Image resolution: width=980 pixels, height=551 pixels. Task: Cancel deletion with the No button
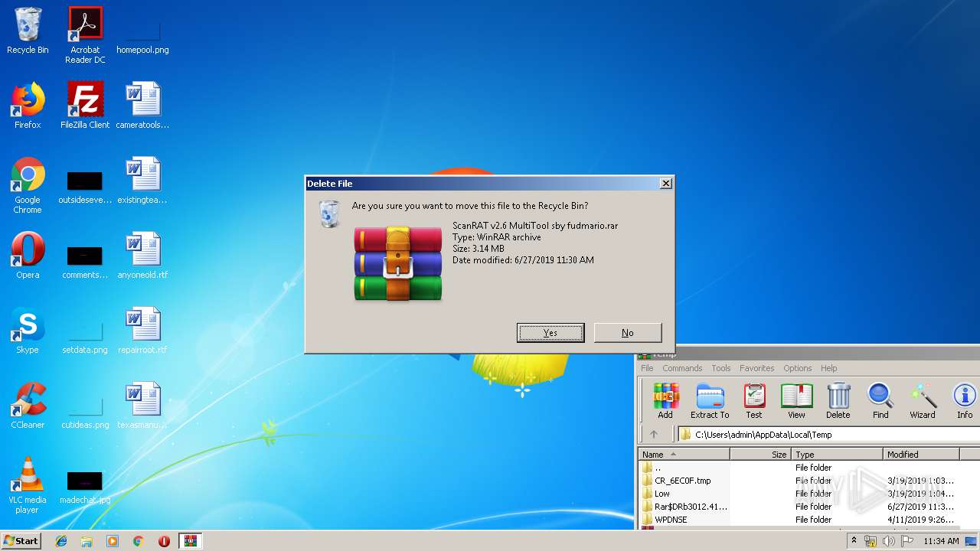coord(627,333)
